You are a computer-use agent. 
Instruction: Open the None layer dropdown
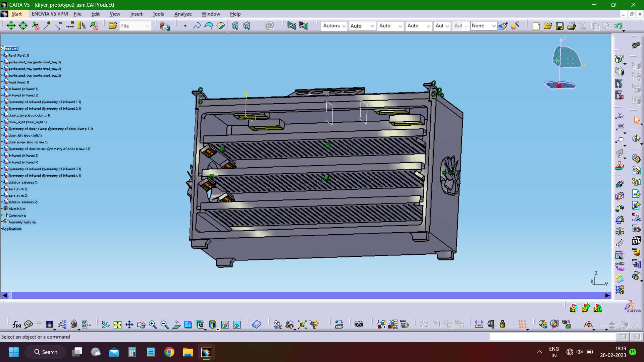[483, 26]
